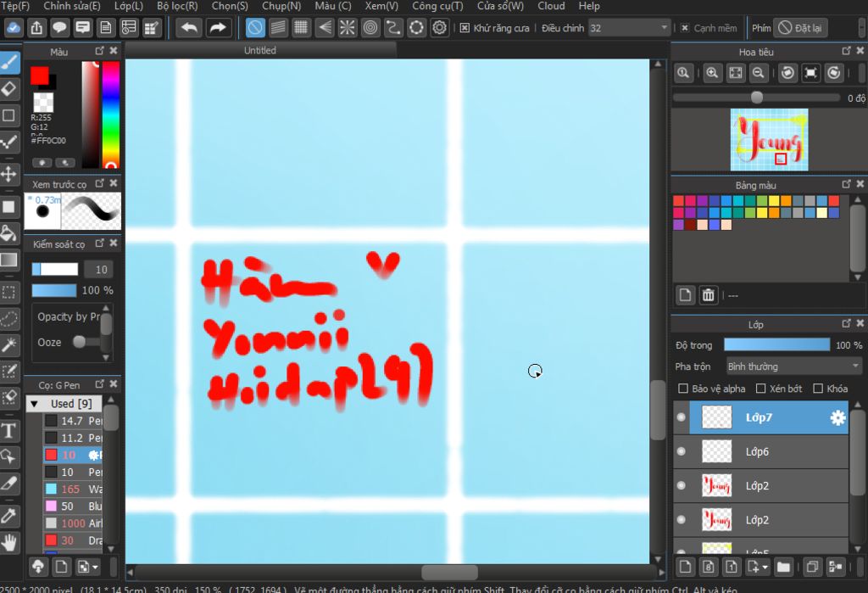Viewport: 868px width, 593px height.
Task: Open the add-layer dropdown arrow in layer panel
Action: pyautogui.click(x=765, y=567)
